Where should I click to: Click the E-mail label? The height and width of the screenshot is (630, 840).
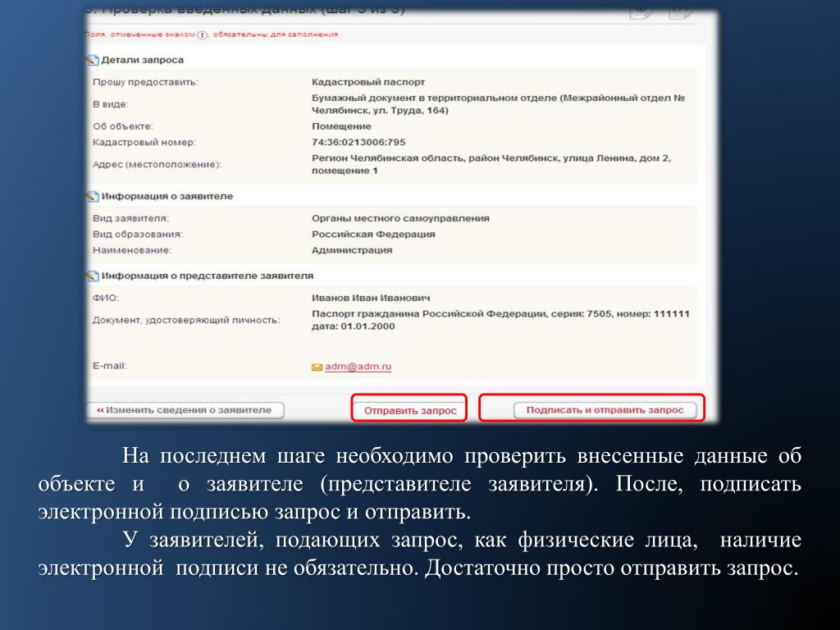pyautogui.click(x=110, y=366)
